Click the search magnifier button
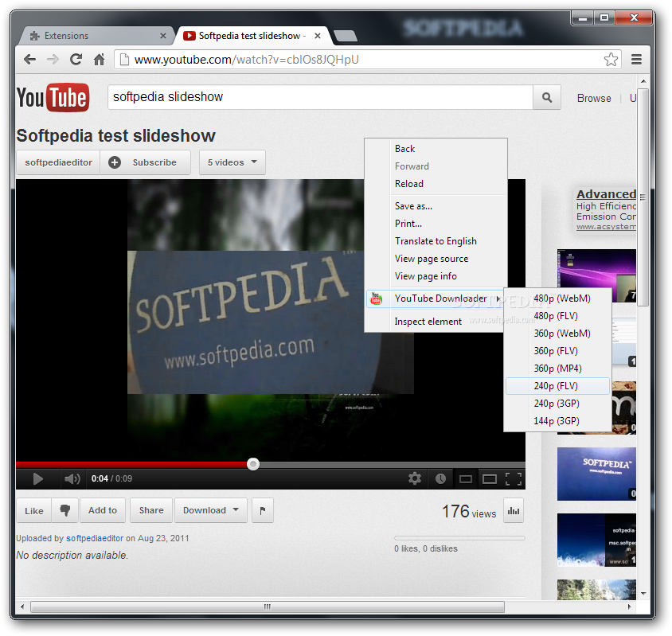This screenshot has height=636, width=672. 546,97
